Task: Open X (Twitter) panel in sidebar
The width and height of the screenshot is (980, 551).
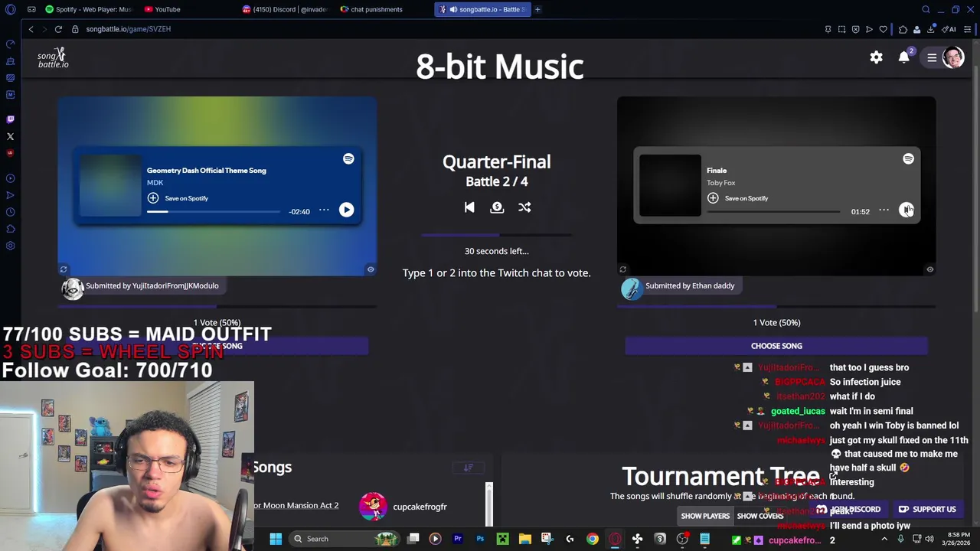Action: pyautogui.click(x=10, y=136)
